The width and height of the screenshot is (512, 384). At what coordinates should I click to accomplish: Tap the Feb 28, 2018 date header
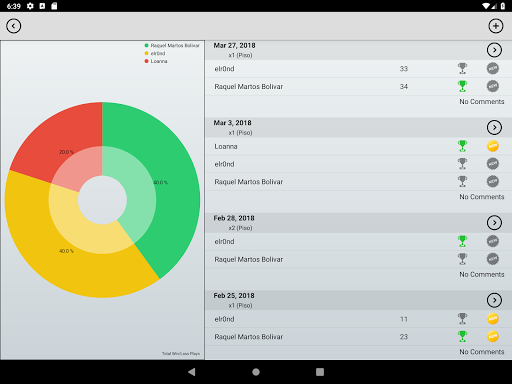(234, 218)
